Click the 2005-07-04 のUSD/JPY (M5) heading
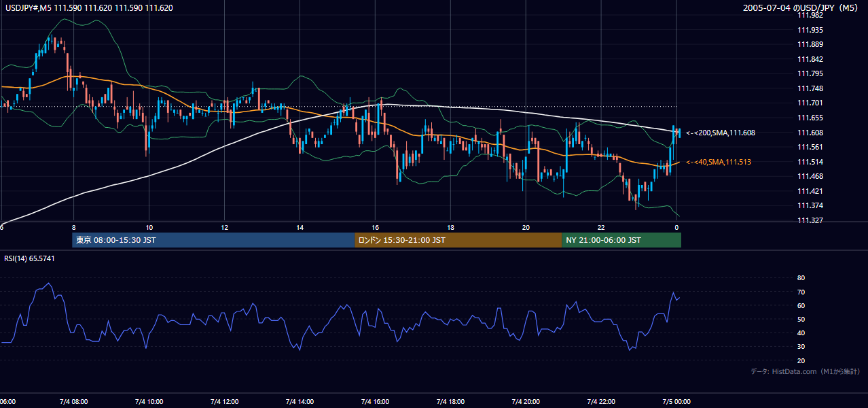Screen dimensions: 868x408 tap(801, 8)
